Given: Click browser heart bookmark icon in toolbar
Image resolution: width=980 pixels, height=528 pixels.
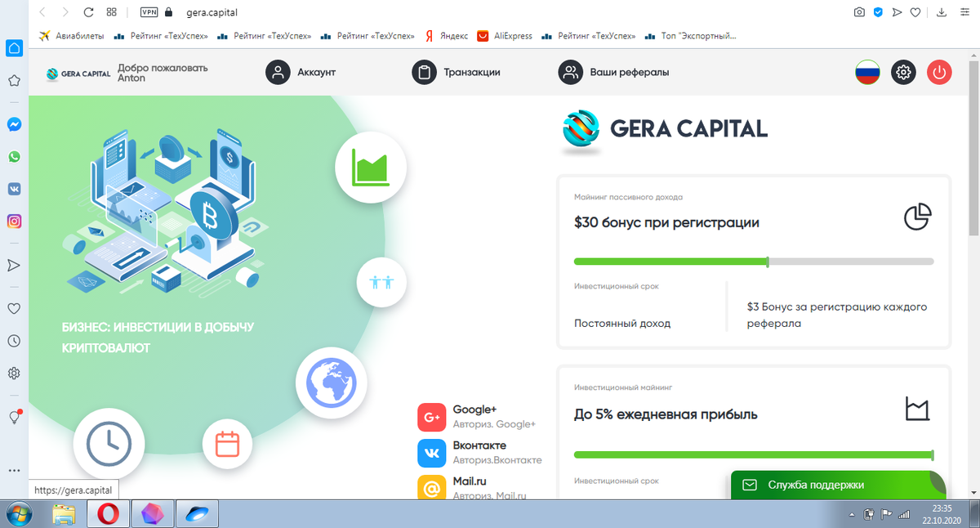Looking at the screenshot, I should click(x=915, y=12).
